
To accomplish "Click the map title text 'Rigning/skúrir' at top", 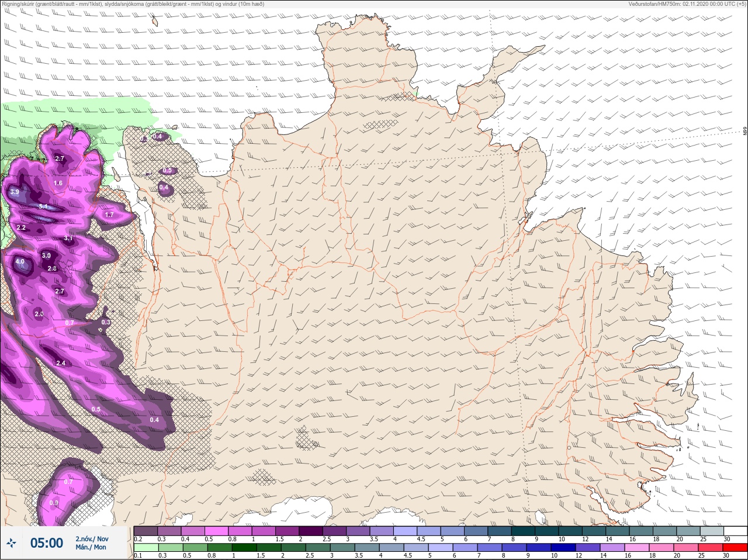I will (19, 4).
